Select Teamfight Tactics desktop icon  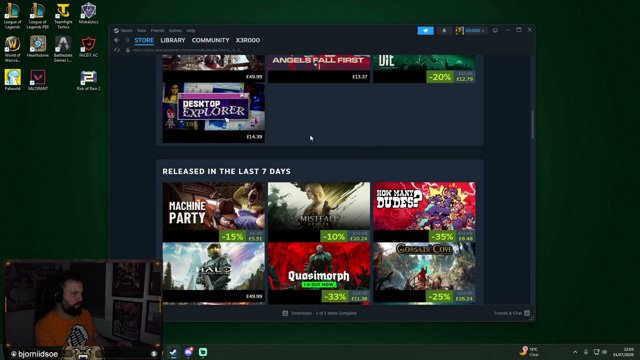click(63, 16)
